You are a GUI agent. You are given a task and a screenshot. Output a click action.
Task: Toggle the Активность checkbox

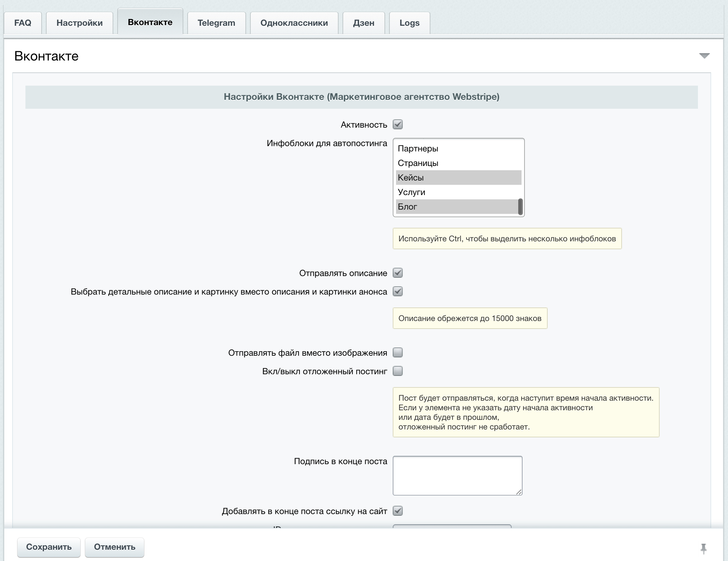(398, 124)
